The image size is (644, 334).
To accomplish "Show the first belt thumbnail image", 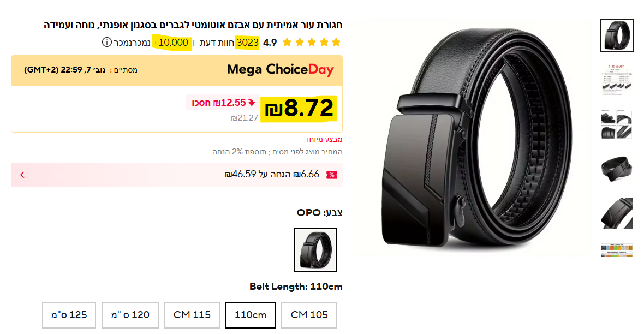I will click(617, 35).
